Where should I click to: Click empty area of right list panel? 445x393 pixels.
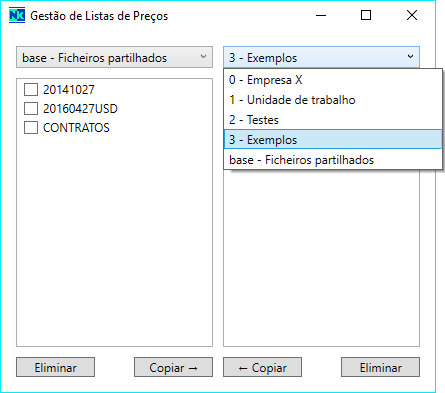[x=321, y=258]
